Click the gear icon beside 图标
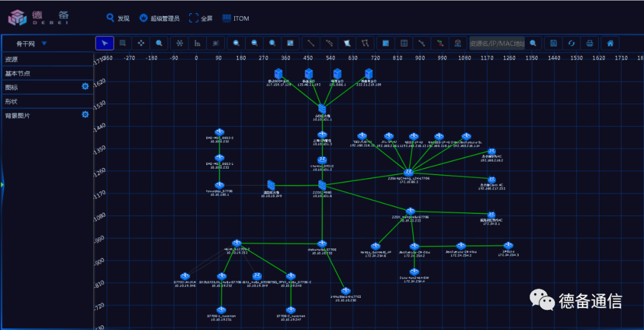Screen dimensions: 644x330 85,86
